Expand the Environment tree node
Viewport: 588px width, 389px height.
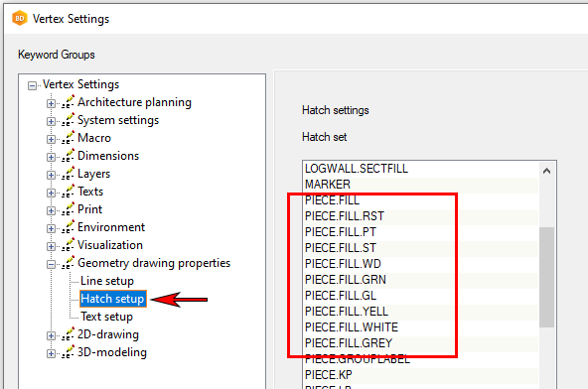tap(51, 228)
